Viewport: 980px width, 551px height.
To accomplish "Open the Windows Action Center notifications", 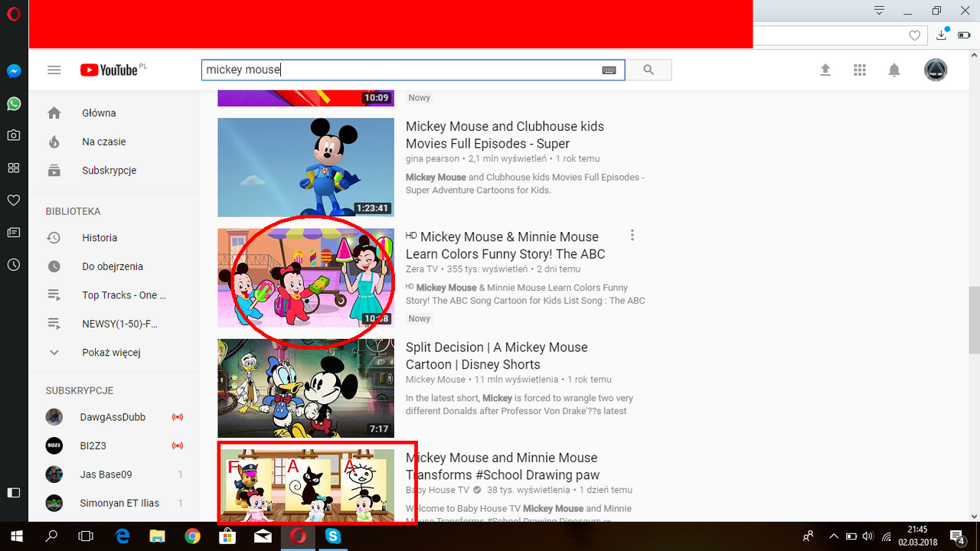I will point(957,536).
